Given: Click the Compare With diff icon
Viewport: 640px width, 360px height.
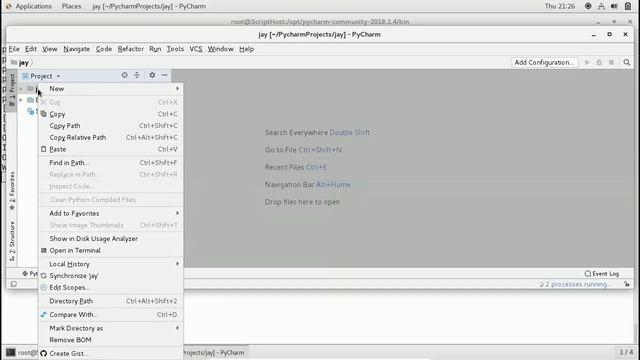Looking at the screenshot, I should click(44, 315).
